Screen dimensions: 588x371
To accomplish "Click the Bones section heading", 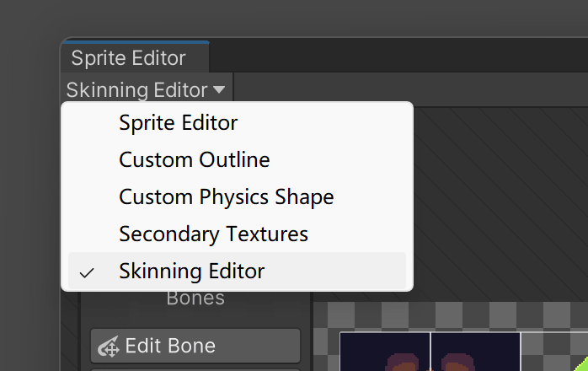I will click(x=195, y=298).
